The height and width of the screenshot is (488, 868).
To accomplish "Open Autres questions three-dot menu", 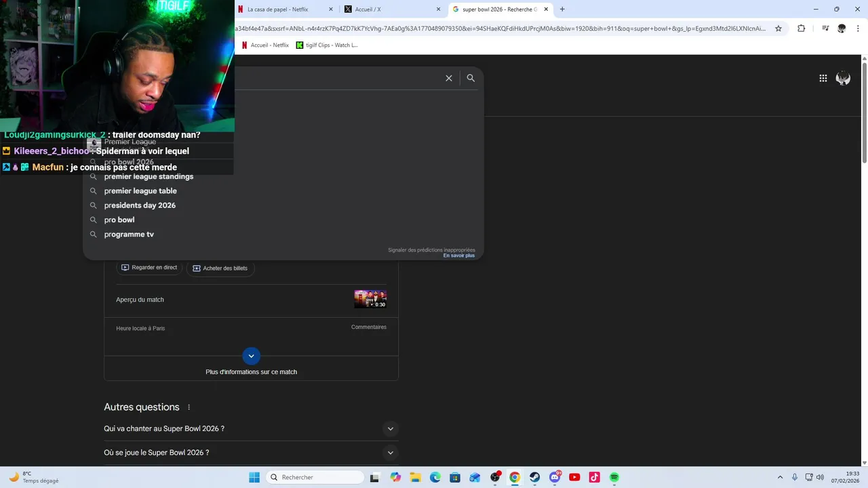I will [189, 407].
